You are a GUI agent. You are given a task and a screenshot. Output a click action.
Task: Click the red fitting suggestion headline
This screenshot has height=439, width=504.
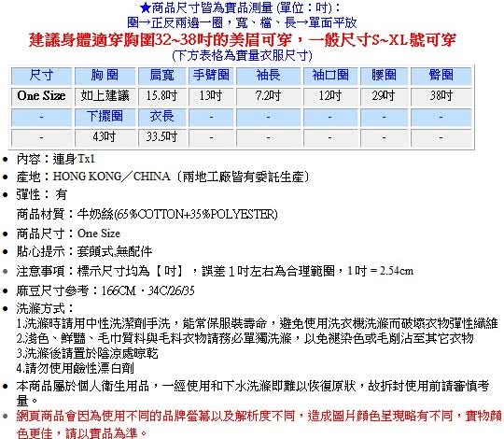tap(243, 40)
